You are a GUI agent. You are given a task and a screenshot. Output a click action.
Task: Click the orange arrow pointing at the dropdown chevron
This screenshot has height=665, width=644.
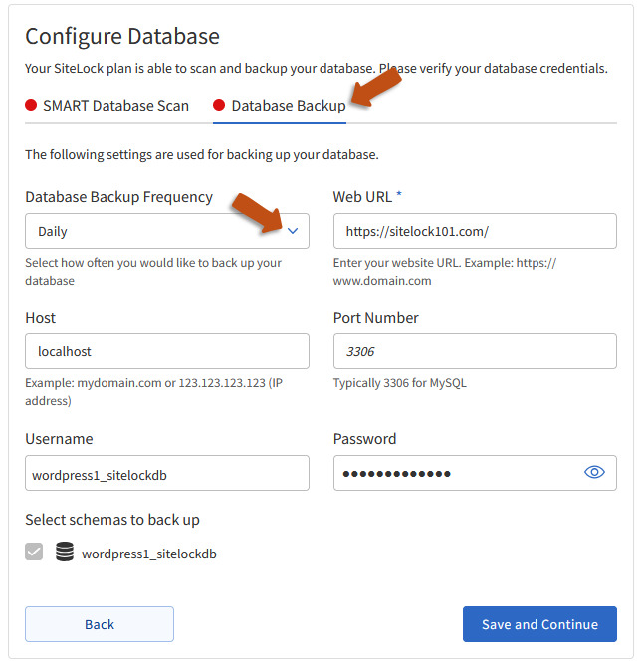coord(257,211)
